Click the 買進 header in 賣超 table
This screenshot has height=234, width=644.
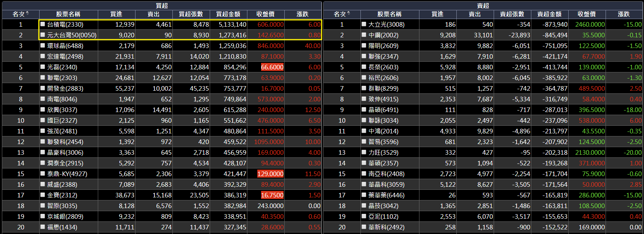[437, 14]
